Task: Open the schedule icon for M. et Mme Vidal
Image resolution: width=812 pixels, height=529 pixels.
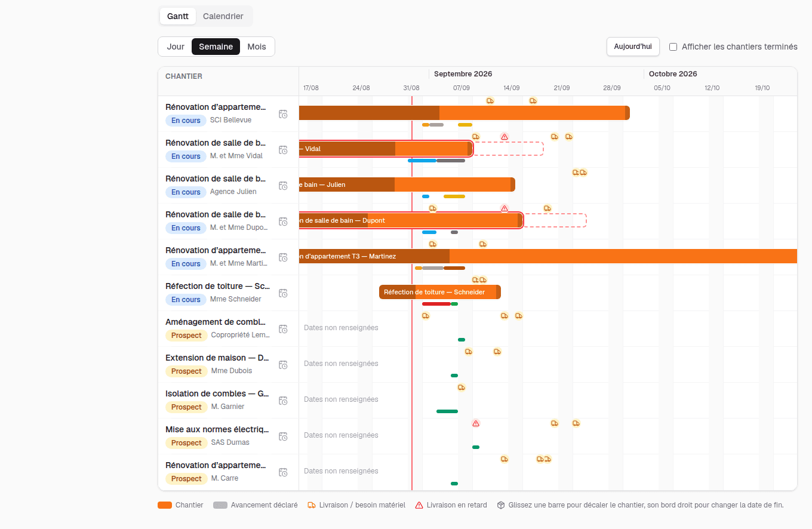Action: pos(284,150)
